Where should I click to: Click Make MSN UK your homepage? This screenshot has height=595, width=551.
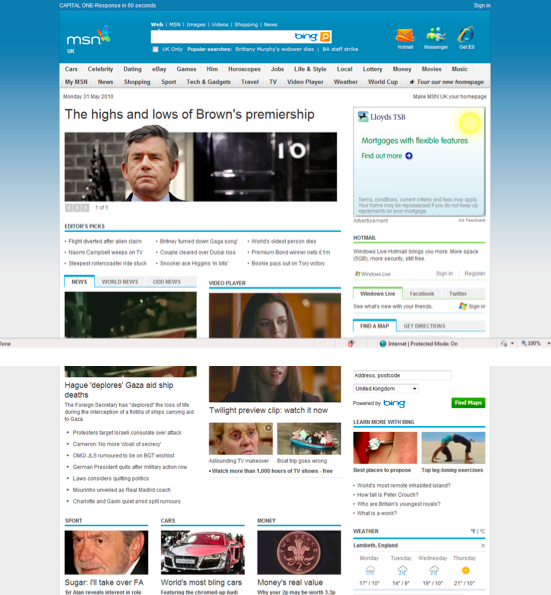click(x=450, y=97)
